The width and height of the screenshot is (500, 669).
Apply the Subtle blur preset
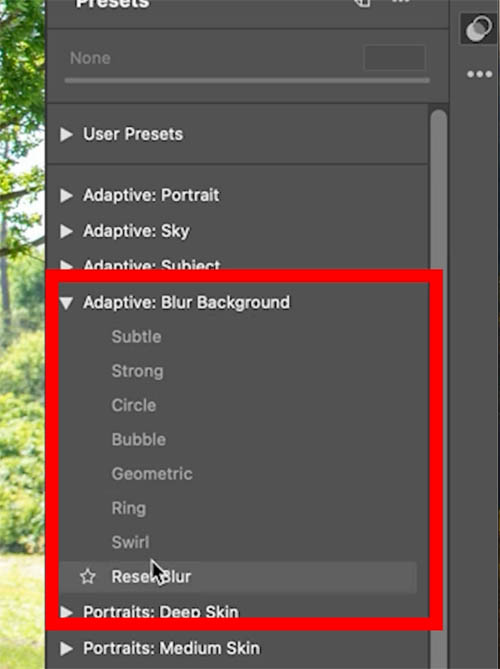tap(137, 337)
